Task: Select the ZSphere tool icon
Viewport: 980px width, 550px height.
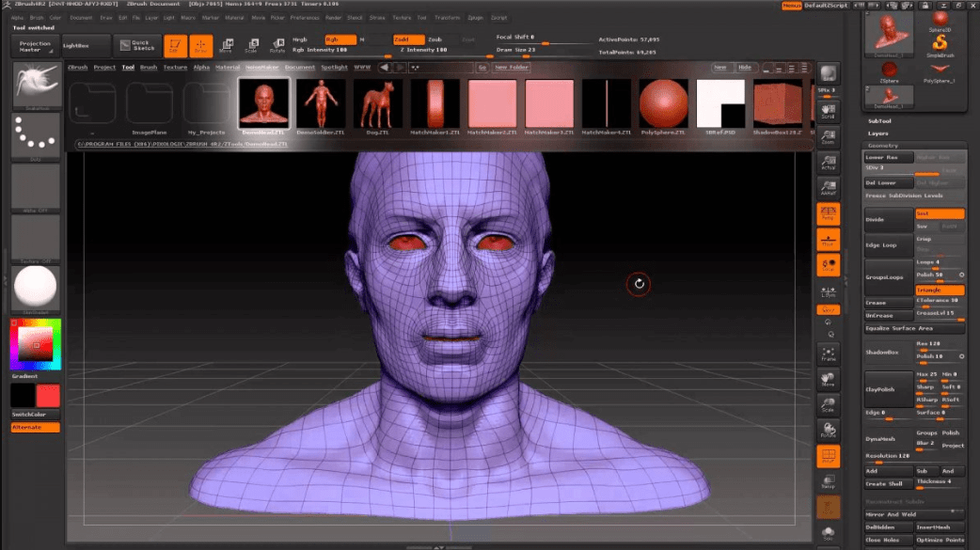Action: [x=888, y=69]
